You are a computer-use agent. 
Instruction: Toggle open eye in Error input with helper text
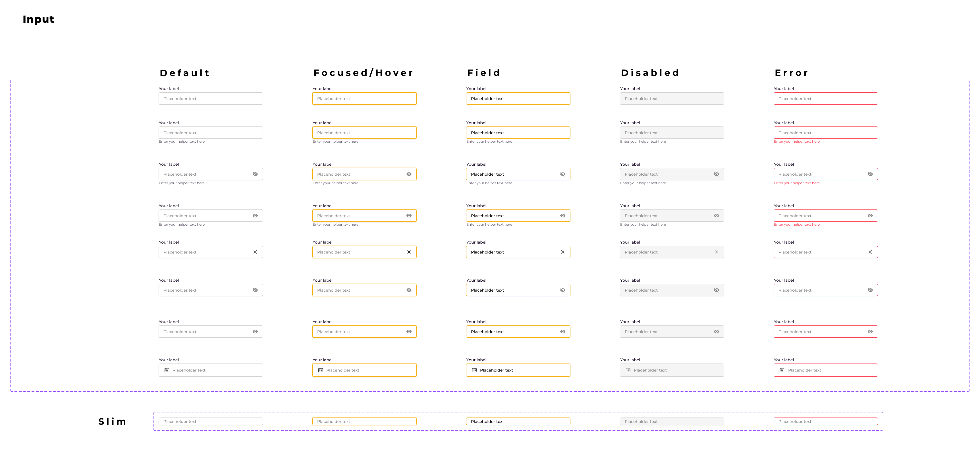pos(870,216)
